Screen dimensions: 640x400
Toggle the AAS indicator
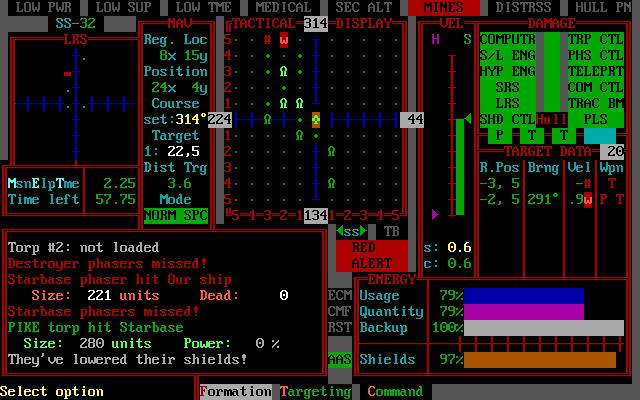tap(340, 359)
